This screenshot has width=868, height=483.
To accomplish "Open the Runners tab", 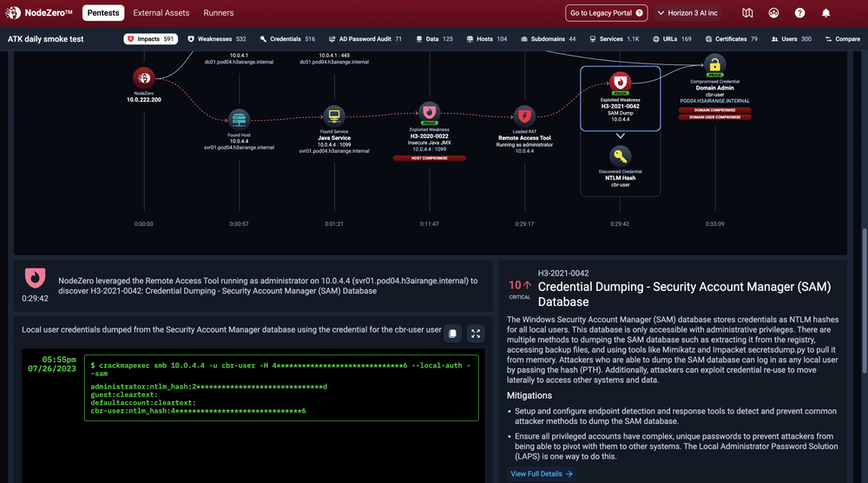I will (219, 13).
